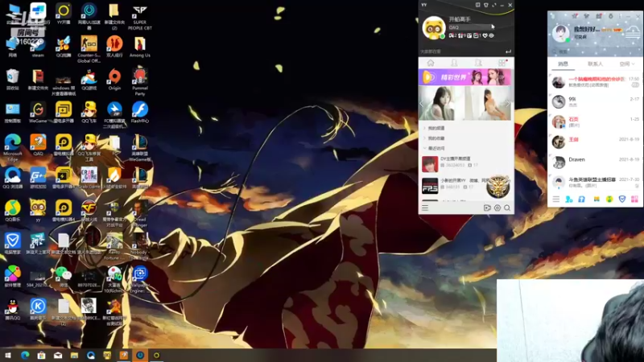Image resolution: width=644 pixels, height=362 pixels.
Task: Select the 双人成行 game icon
Action: (114, 47)
